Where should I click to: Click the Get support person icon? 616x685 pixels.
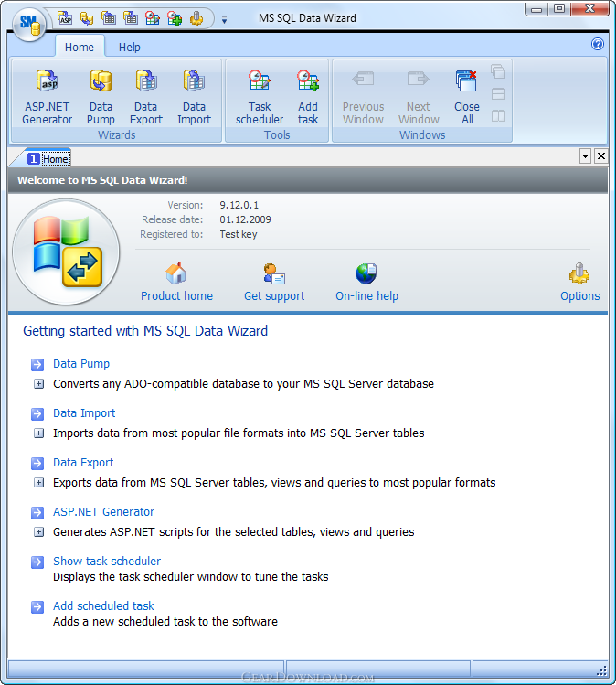pyautogui.click(x=274, y=273)
